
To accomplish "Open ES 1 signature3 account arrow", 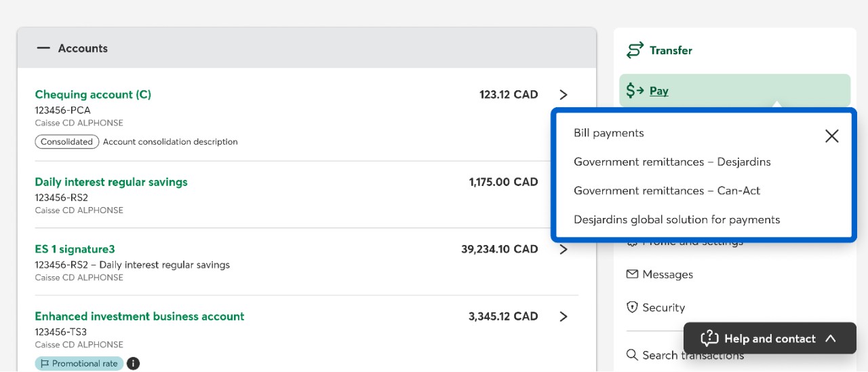I will (x=564, y=249).
